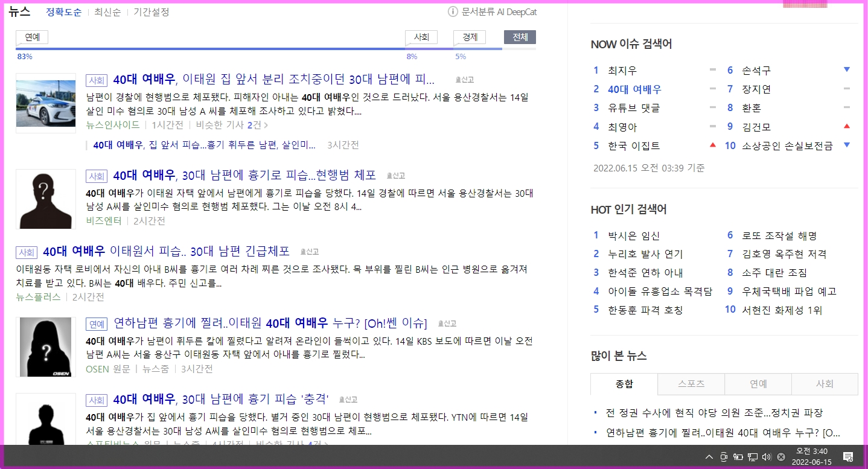Viewport: 868px width, 469px height.
Task: Filter news by 경제 category label
Action: [x=470, y=37]
